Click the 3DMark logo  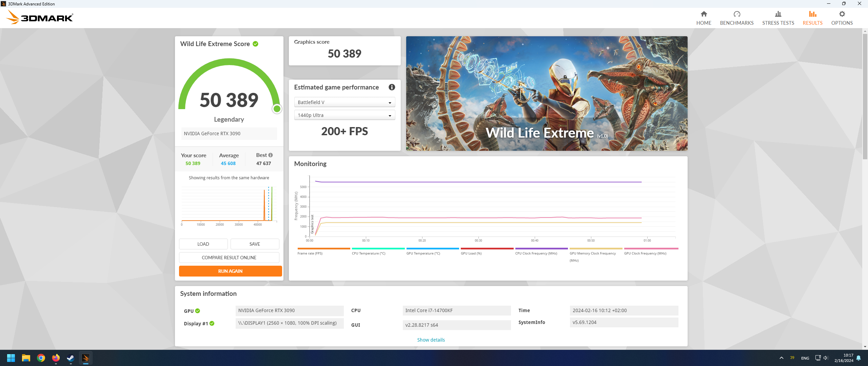[x=40, y=18]
